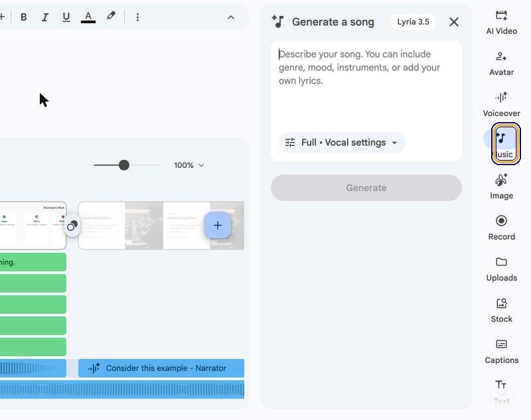The height and width of the screenshot is (420, 531).
Task: Open the Text tool
Action: (502, 392)
